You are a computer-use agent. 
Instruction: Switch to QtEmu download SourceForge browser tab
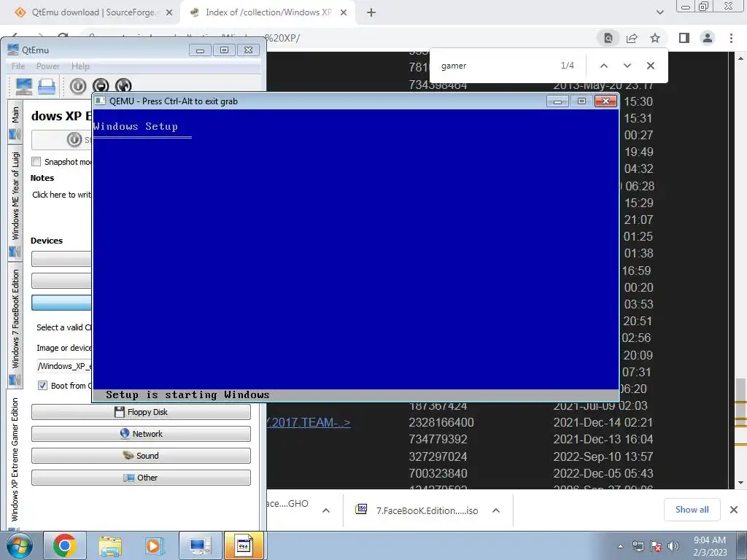pos(93,12)
